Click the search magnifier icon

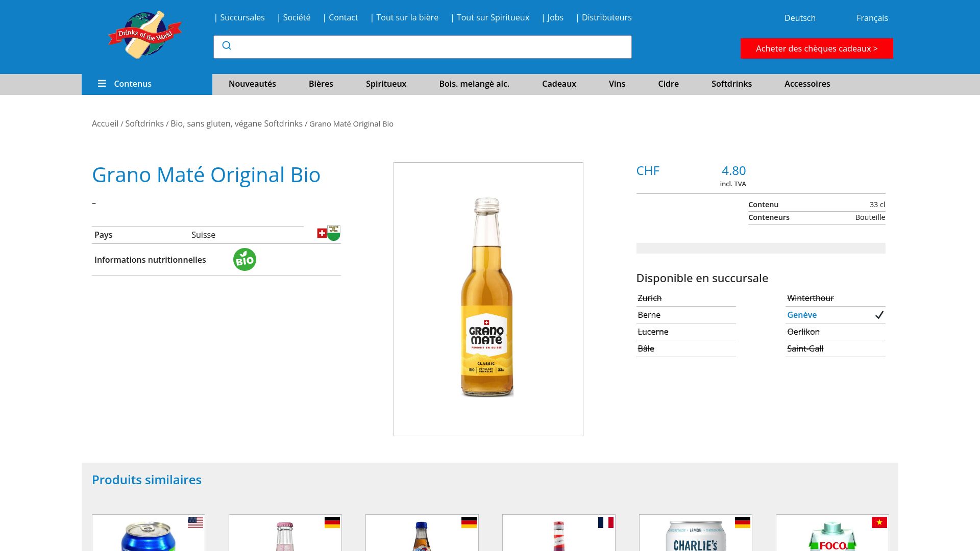coord(227,46)
